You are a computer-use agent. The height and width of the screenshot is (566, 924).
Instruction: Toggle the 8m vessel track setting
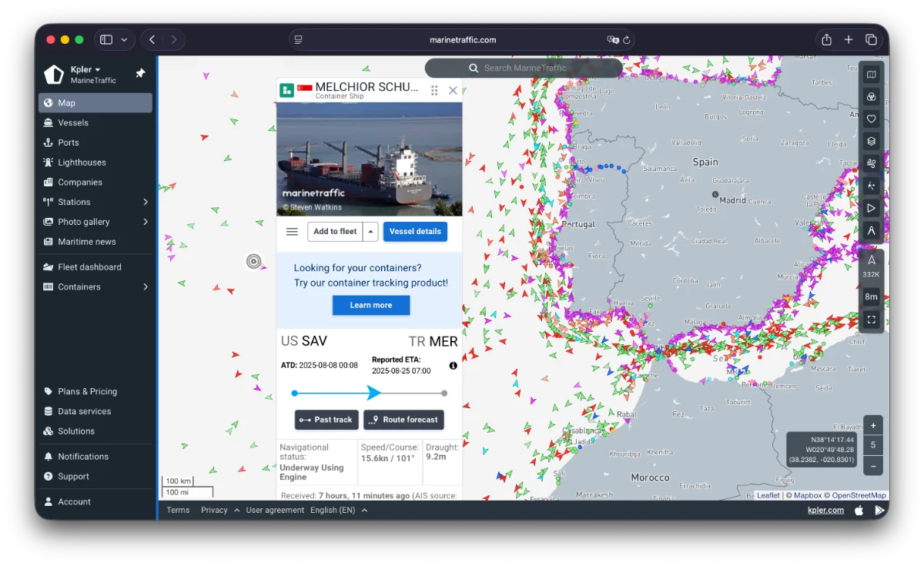(871, 296)
